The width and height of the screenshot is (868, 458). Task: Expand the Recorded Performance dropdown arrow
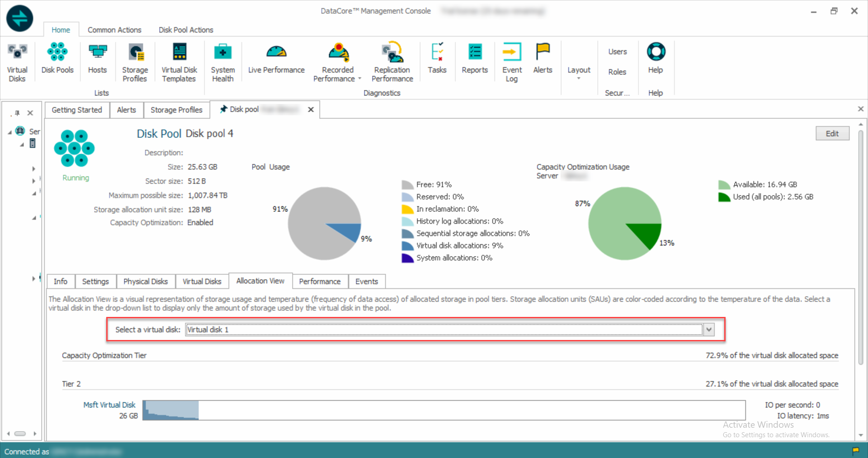pyautogui.click(x=360, y=79)
